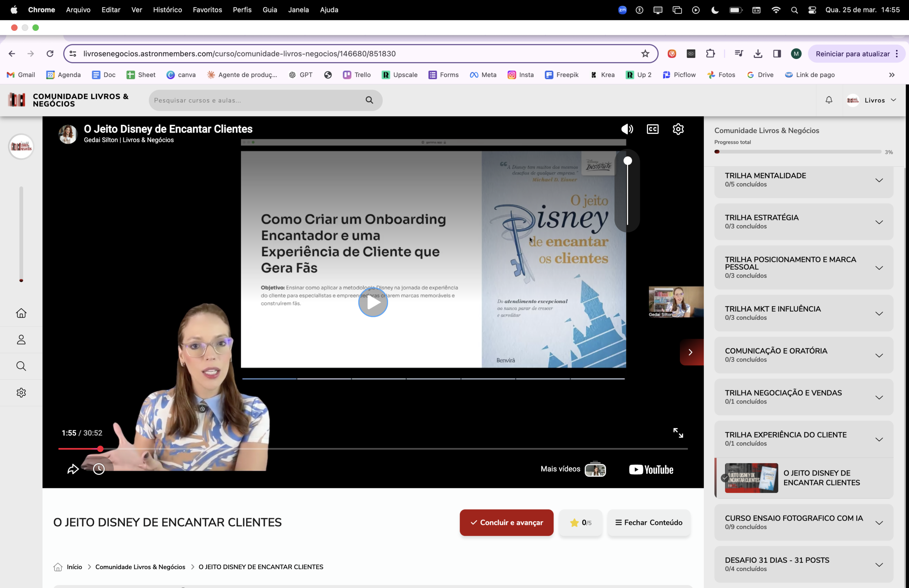Open the Perfis menu
This screenshot has width=909, height=588.
tap(242, 10)
